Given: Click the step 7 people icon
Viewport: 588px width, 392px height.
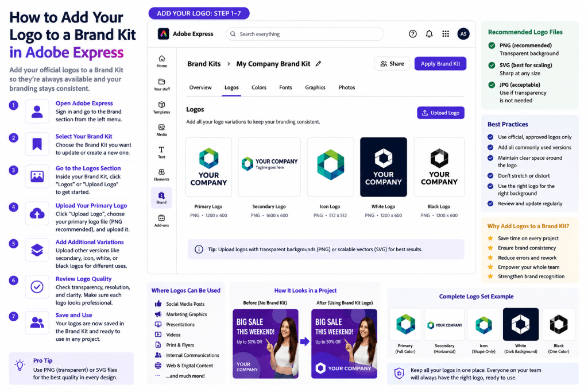Looking at the screenshot, I should pyautogui.click(x=37, y=322).
